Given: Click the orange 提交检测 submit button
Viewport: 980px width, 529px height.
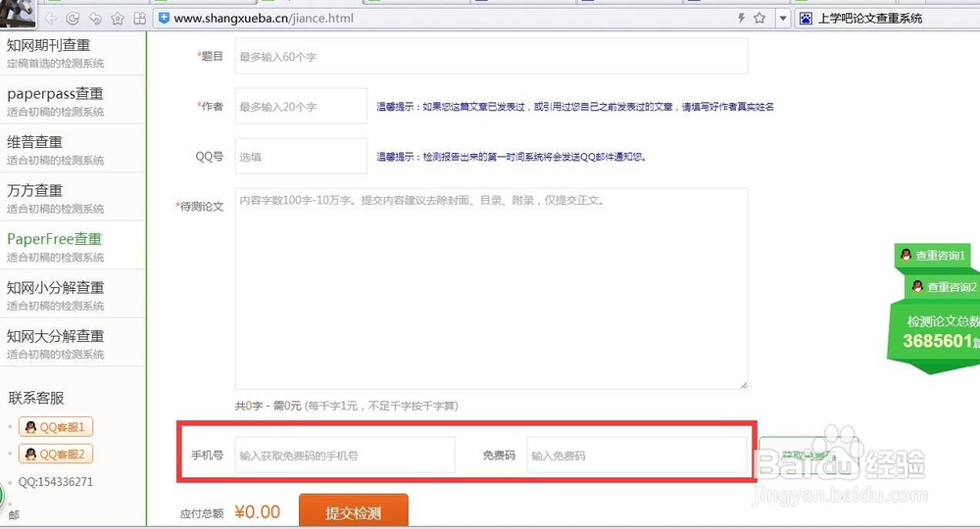Looking at the screenshot, I should (353, 511).
